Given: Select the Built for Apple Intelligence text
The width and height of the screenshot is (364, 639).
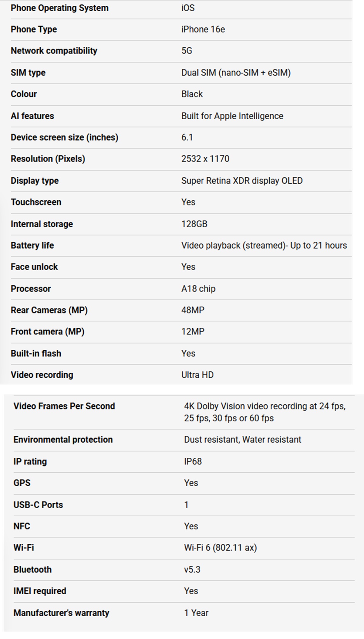Looking at the screenshot, I should tap(232, 116).
